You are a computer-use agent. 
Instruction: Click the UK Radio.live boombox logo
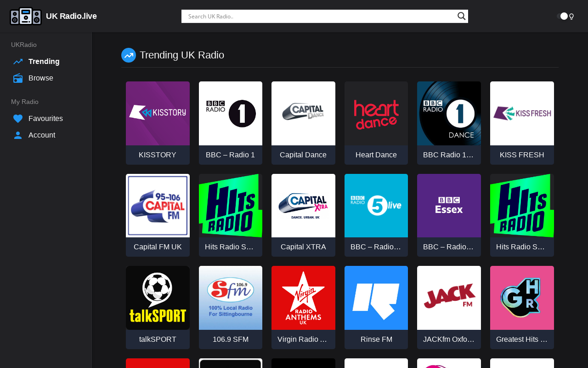[x=26, y=16]
